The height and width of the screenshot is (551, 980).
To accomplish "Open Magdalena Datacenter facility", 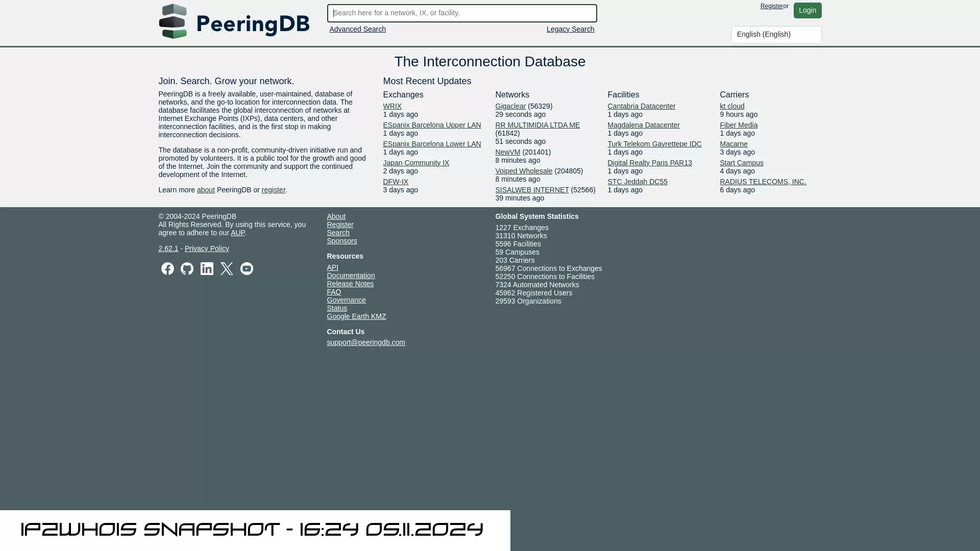I will pyautogui.click(x=644, y=125).
